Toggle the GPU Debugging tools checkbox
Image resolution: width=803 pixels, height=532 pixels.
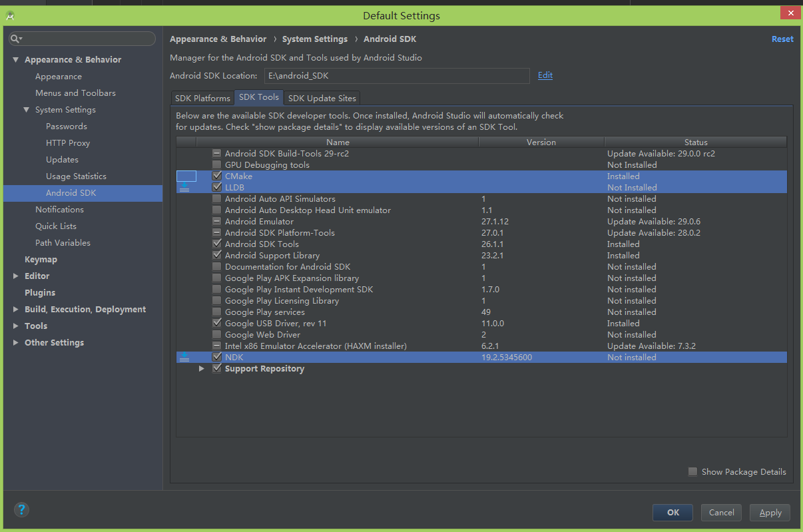(216, 165)
